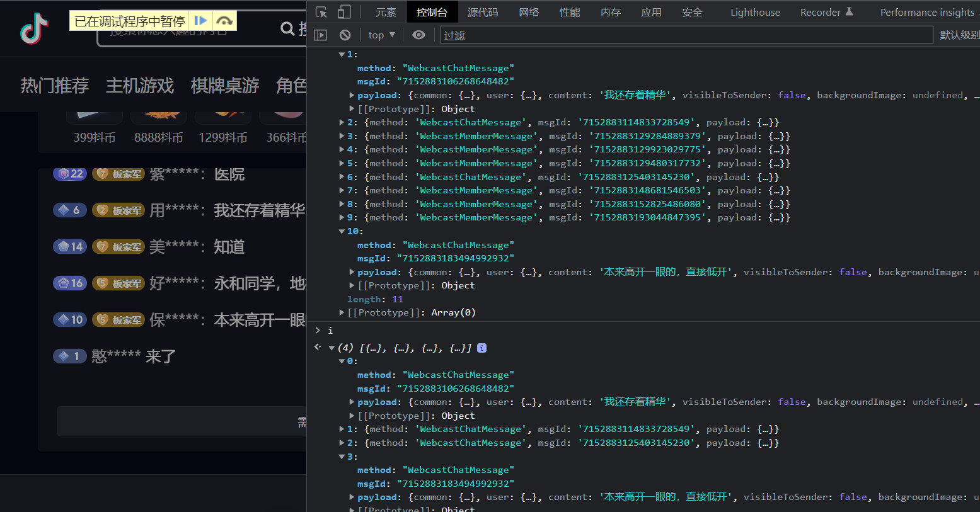Open the Performance insights tab
This screenshot has height=512, width=980.
tap(927, 12)
